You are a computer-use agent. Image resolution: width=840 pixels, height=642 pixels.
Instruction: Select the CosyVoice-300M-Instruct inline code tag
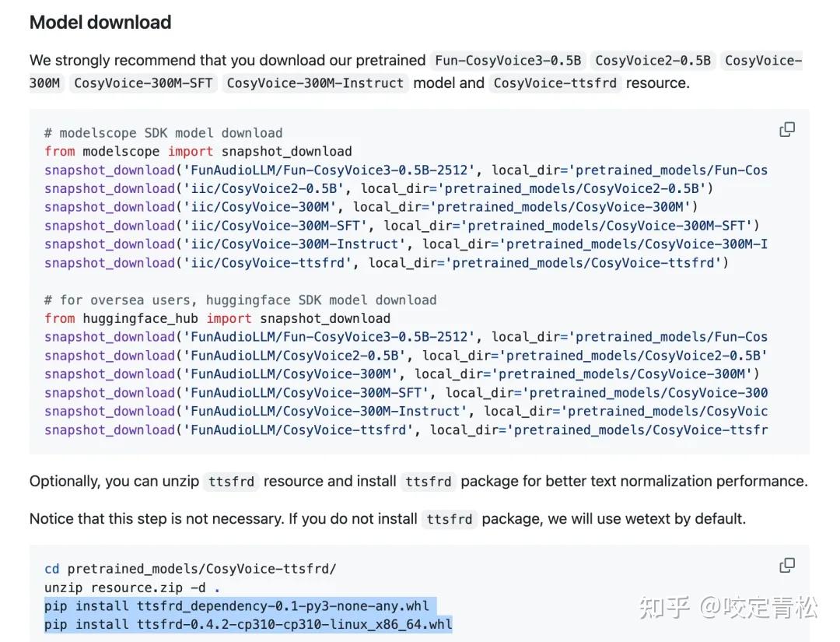[315, 83]
